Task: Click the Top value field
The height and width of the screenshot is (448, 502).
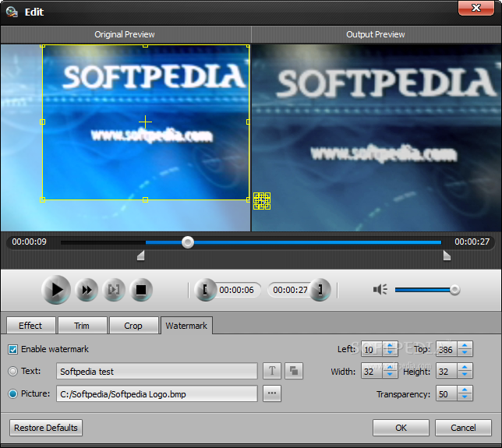Action: (x=447, y=349)
